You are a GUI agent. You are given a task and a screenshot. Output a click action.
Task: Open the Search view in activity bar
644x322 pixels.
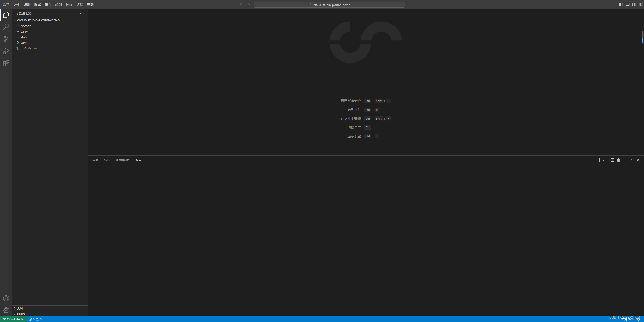pyautogui.click(x=6, y=27)
